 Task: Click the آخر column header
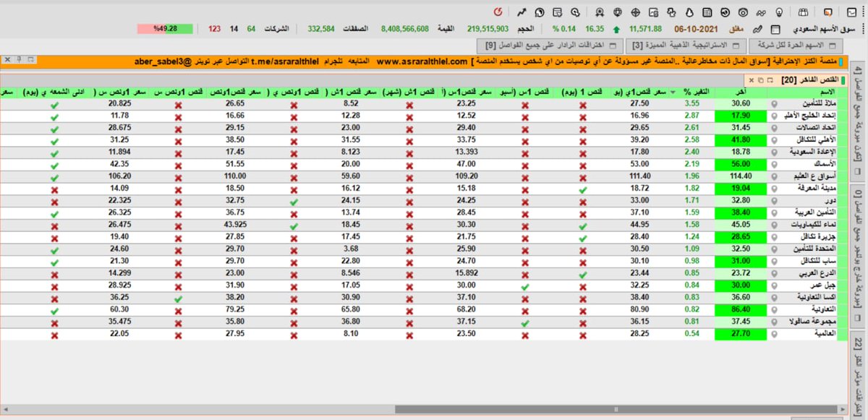click(x=740, y=92)
